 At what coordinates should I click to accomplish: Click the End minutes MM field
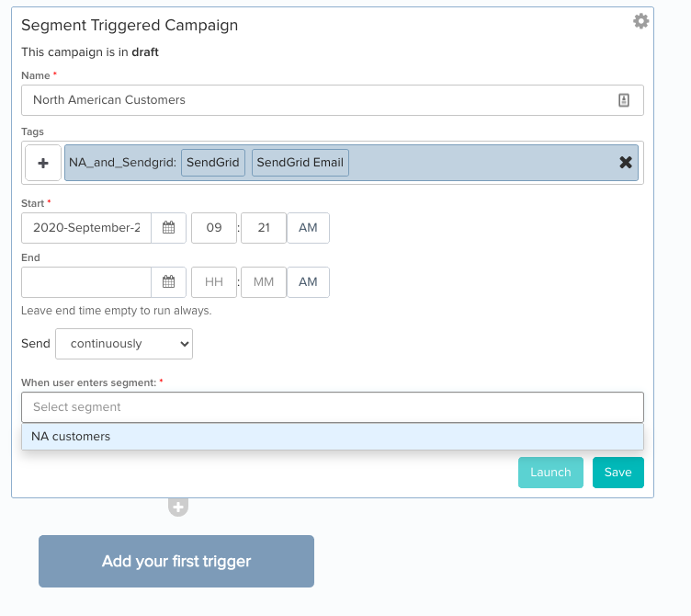tap(264, 281)
